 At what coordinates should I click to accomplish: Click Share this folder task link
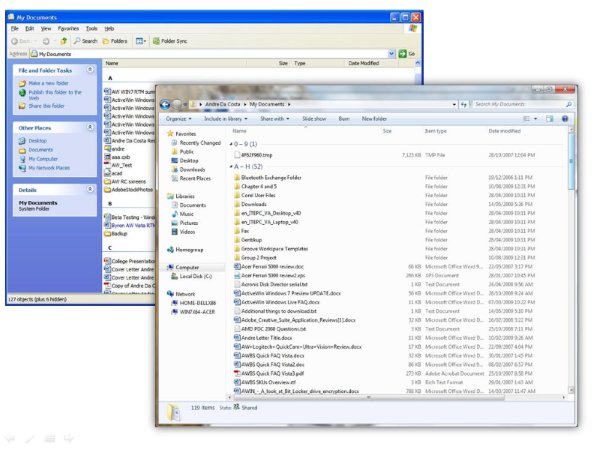48,105
